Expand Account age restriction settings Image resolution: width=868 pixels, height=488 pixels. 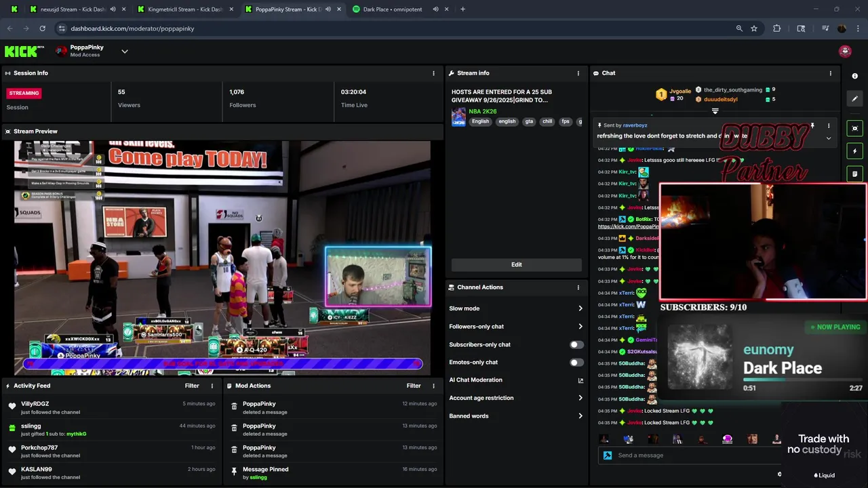(580, 398)
